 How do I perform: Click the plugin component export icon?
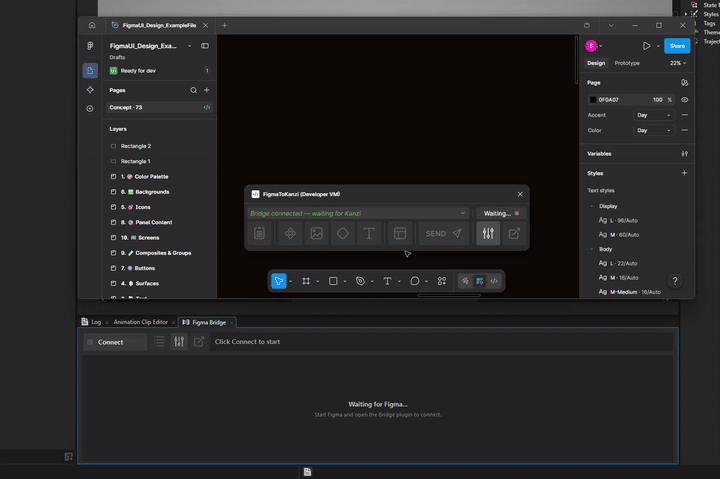click(290, 233)
